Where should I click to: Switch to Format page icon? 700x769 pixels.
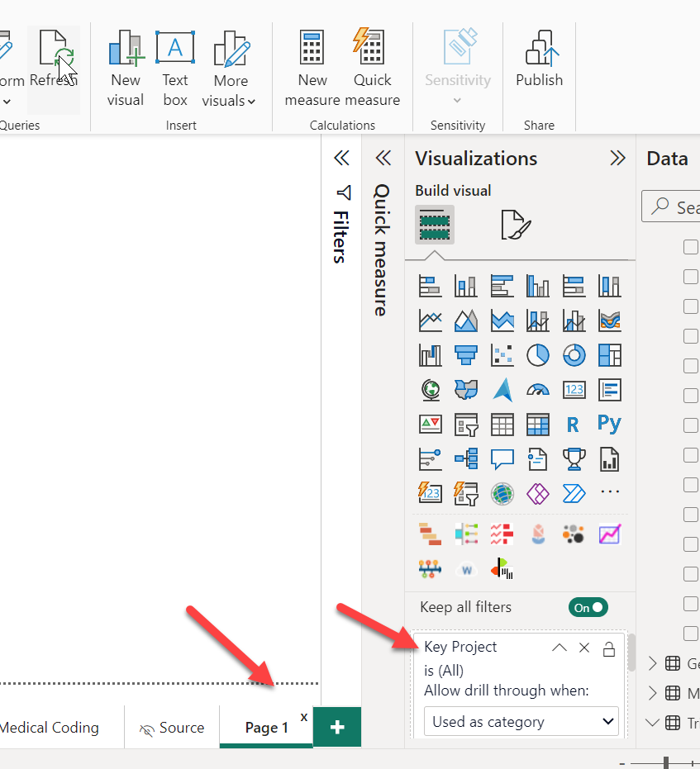(x=516, y=225)
